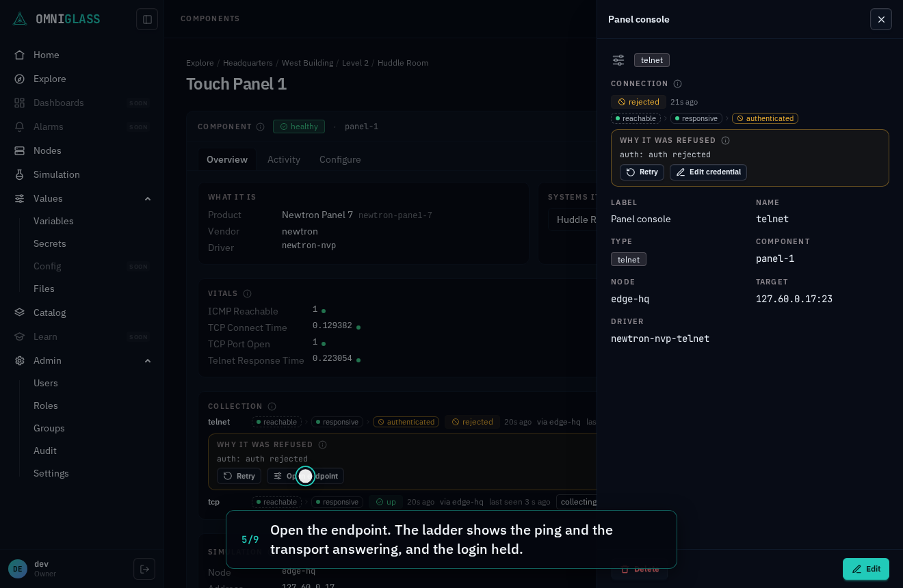The width and height of the screenshot is (903, 588).
Task: Click the info icon beside COMPONENT heading
Action: pos(260,126)
